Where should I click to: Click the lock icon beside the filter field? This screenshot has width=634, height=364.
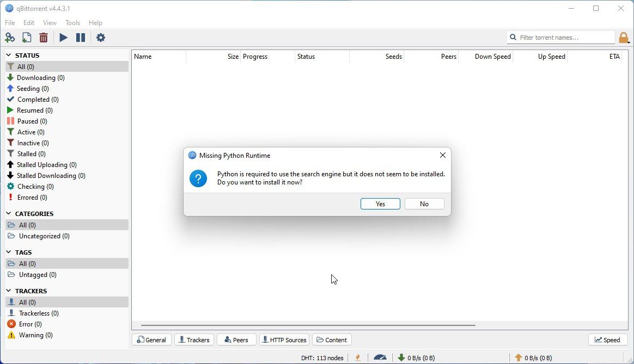[624, 38]
